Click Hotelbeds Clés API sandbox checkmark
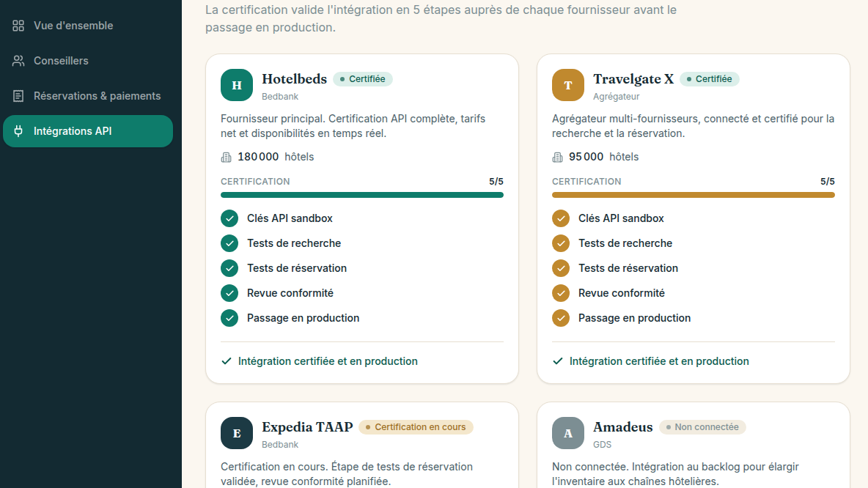The image size is (868, 488). pyautogui.click(x=229, y=218)
